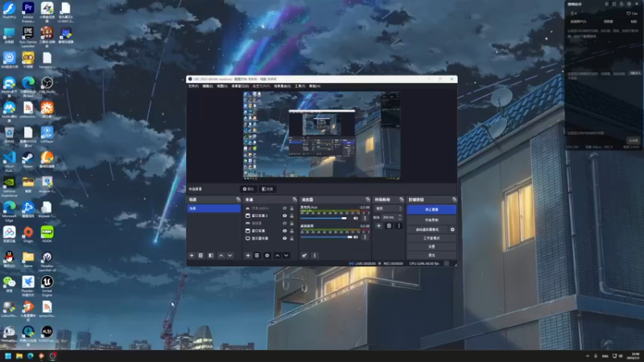The image size is (644, 362).
Task: Pop out the Scenes dock panel
Action: pyautogui.click(x=238, y=200)
